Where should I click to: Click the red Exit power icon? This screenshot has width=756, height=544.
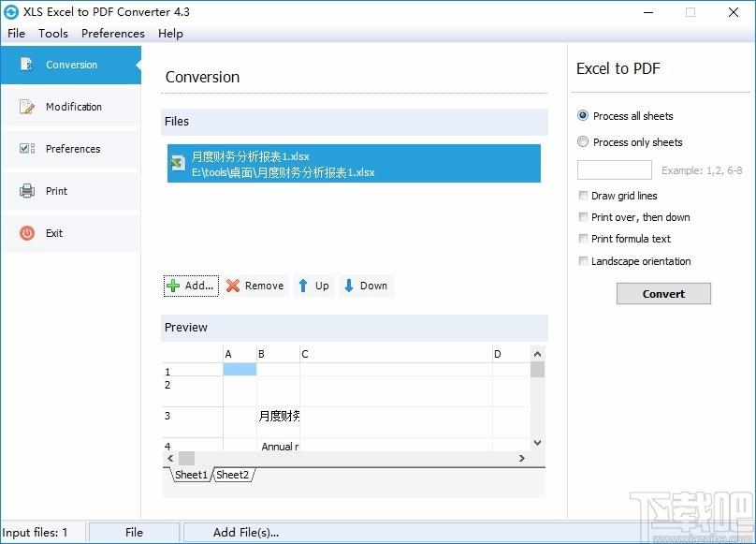[27, 233]
